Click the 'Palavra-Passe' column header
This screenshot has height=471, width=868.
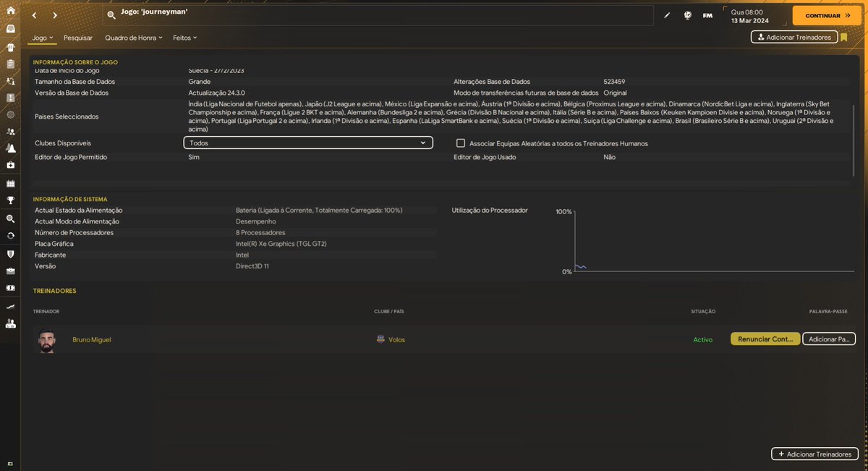pyautogui.click(x=827, y=312)
